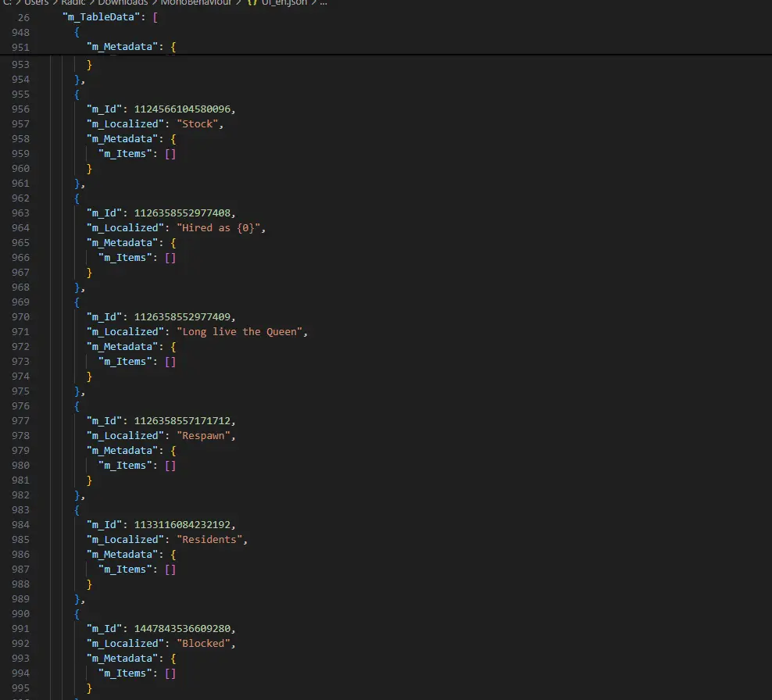Click "m_Items" key on line 987
This screenshot has height=700, width=772.
tap(125, 569)
